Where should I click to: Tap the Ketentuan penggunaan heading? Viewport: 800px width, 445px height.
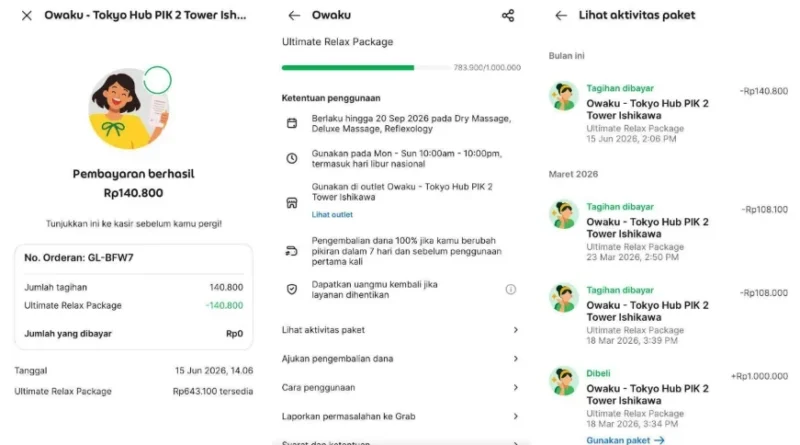click(331, 98)
